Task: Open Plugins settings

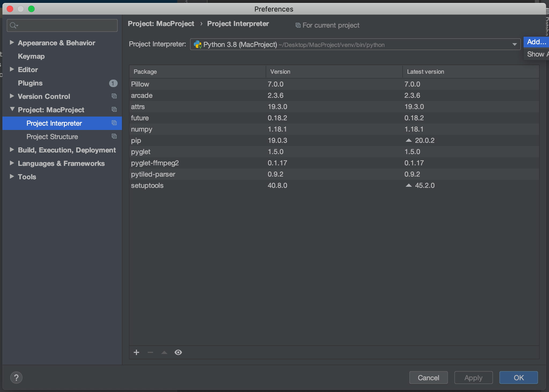Action: coord(30,83)
